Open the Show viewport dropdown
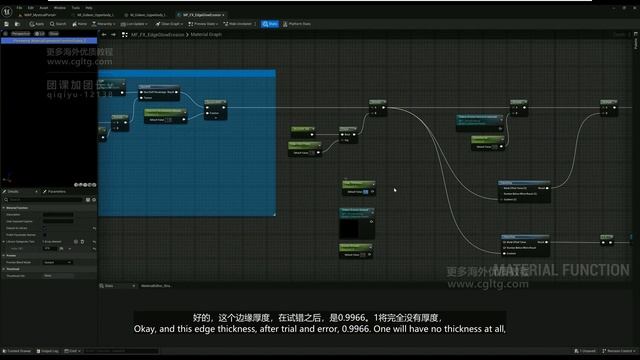Viewport: 640px width, 360px height. [x=54, y=33]
